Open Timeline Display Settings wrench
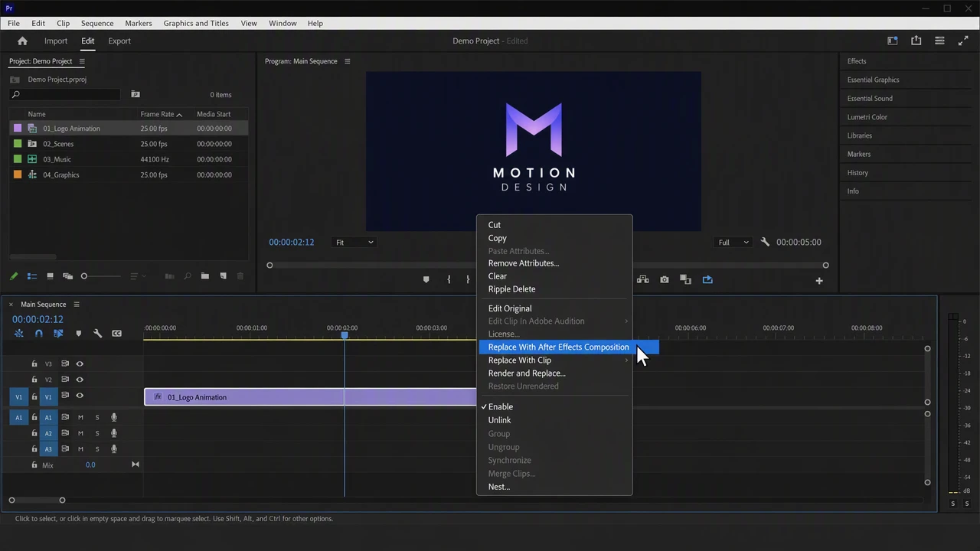Screen dimensions: 980x551 tap(97, 334)
